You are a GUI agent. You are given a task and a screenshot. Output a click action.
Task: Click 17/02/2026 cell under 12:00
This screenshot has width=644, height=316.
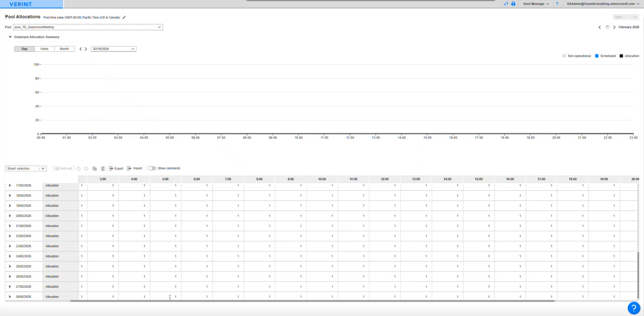coord(385,186)
